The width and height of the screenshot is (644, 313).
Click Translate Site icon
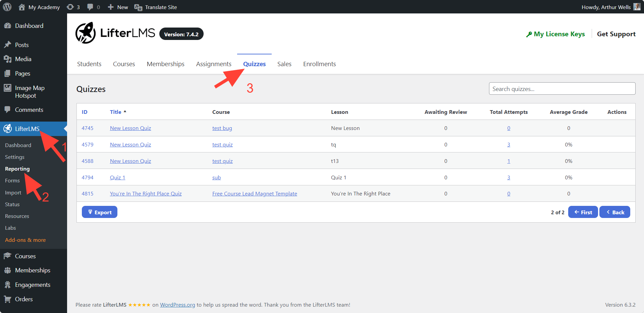[138, 7]
